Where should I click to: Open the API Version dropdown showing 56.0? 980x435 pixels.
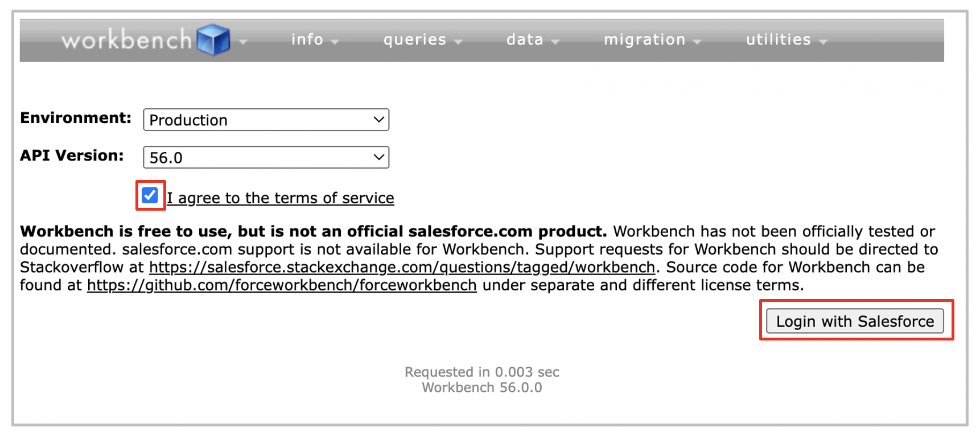tap(266, 157)
